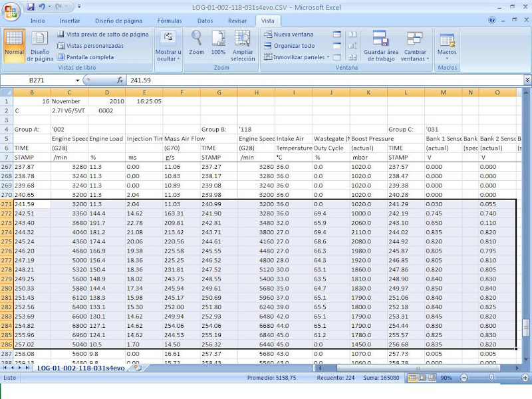The image size is (532, 399).
Task: Select Page Break Preview button in status bar
Action: (431, 378)
